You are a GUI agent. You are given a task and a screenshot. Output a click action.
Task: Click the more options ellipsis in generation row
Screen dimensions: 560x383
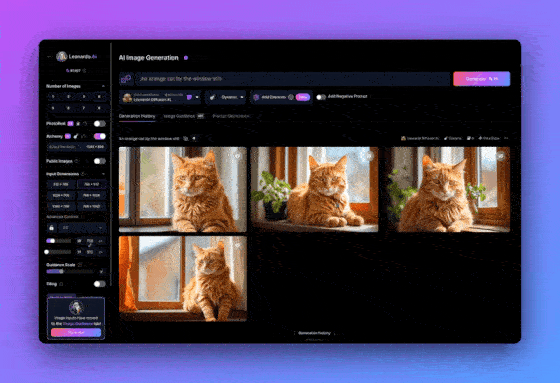(x=506, y=138)
